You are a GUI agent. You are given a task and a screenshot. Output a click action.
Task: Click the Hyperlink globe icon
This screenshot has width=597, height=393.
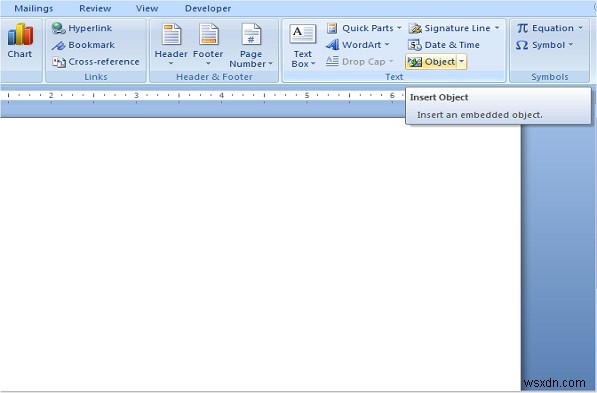pyautogui.click(x=59, y=28)
